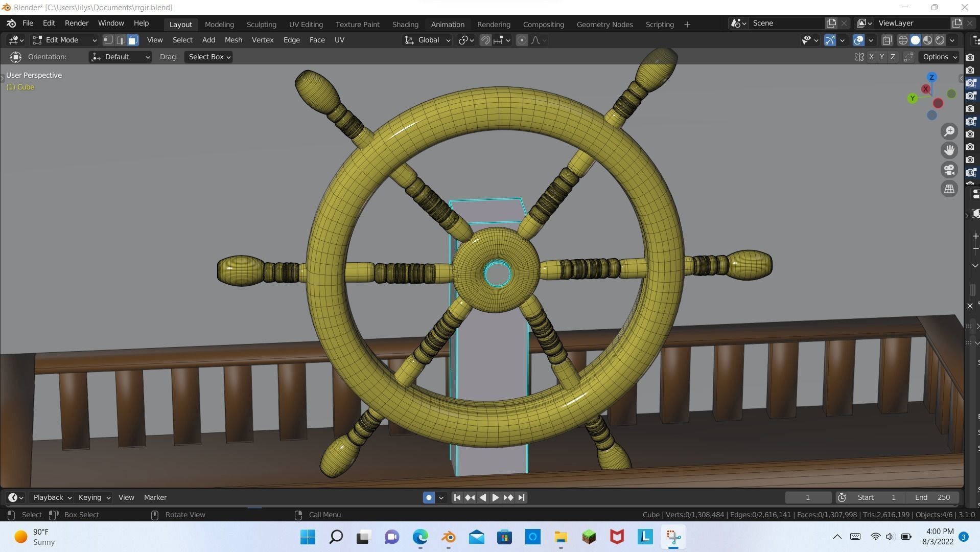Viewport: 980px width, 552px height.
Task: Open the Keying dropdown
Action: coord(94,497)
